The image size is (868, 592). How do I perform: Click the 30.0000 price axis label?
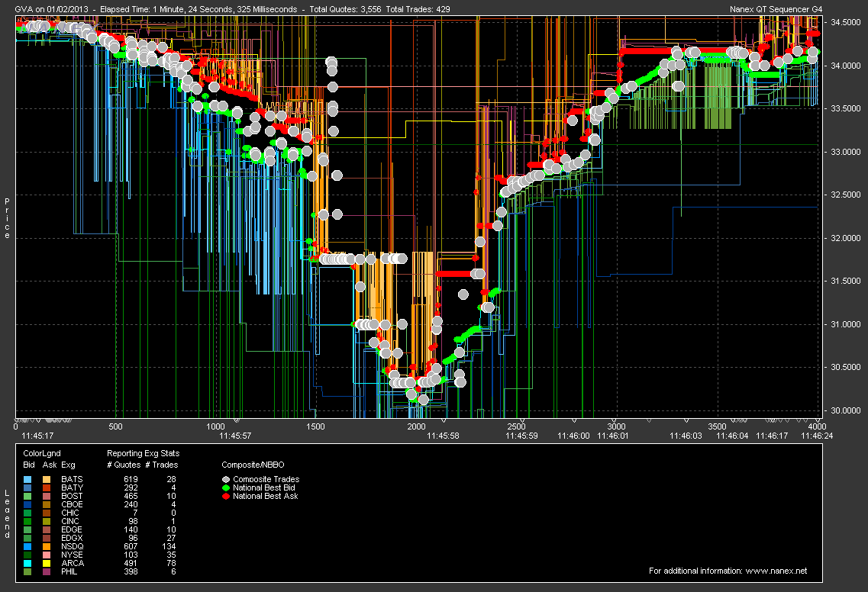[x=845, y=410]
